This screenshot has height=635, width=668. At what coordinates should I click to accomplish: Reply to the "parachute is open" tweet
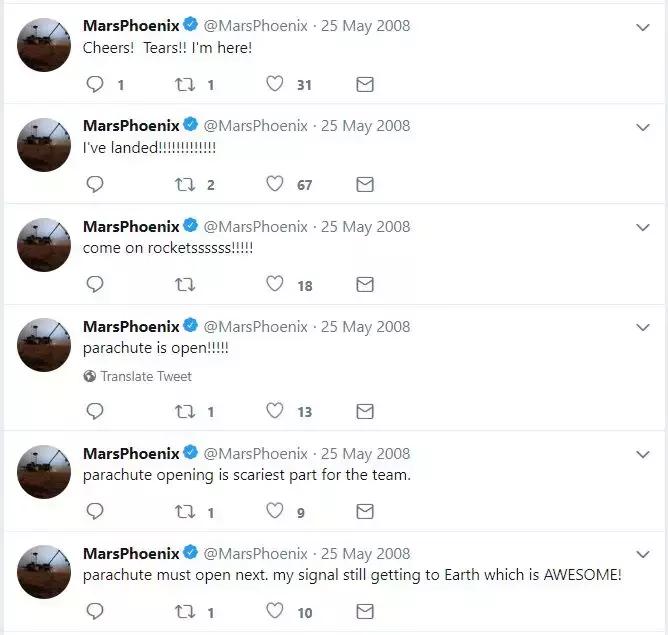point(95,411)
